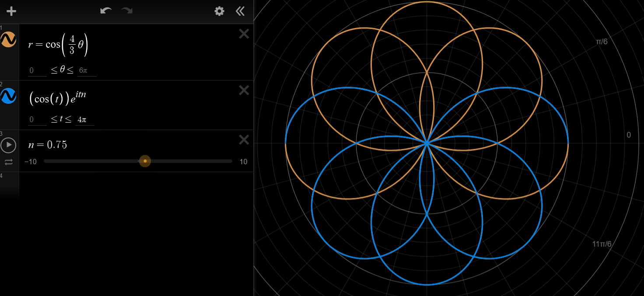
Task: Edit the θ upper bound 6π field
Action: click(87, 70)
